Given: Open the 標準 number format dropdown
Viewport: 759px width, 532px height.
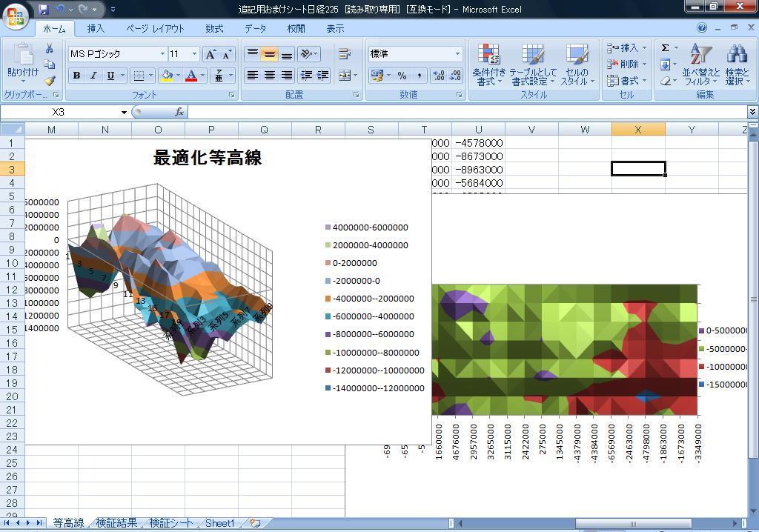Looking at the screenshot, I should click(x=457, y=54).
